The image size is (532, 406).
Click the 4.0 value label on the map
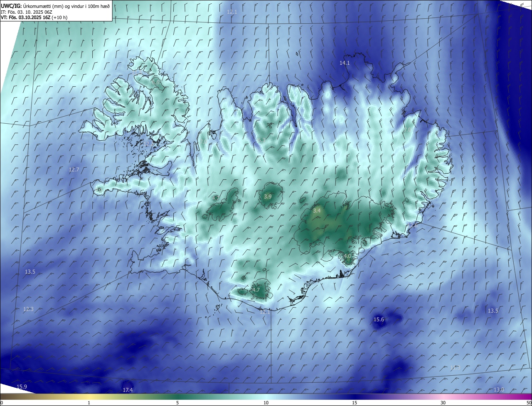point(347,256)
